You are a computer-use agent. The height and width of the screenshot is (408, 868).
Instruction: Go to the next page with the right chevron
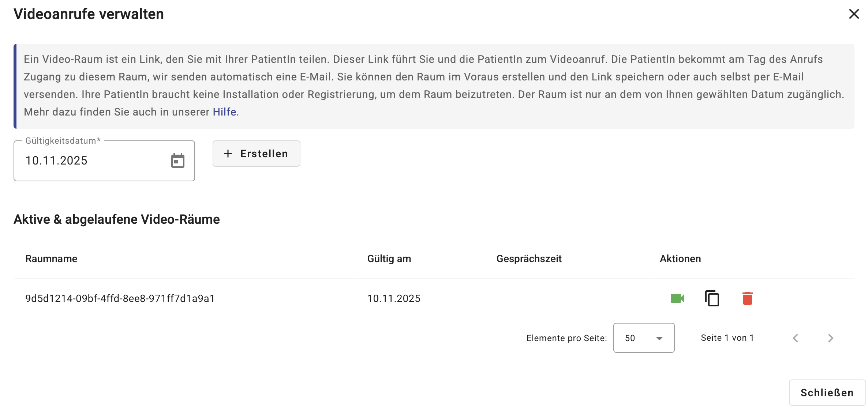pyautogui.click(x=831, y=338)
